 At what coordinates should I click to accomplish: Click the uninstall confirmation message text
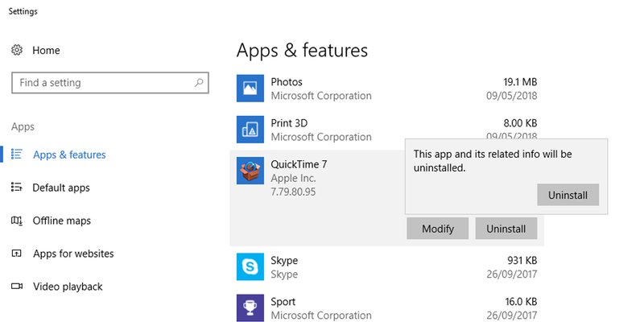point(493,160)
